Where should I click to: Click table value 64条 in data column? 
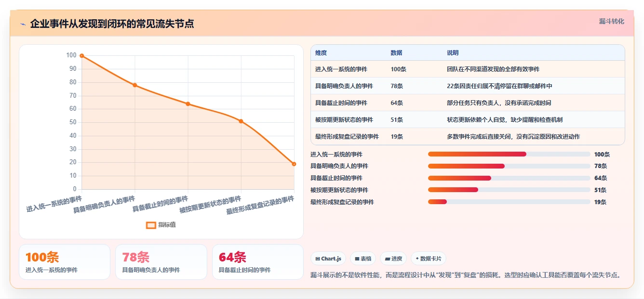[397, 103]
